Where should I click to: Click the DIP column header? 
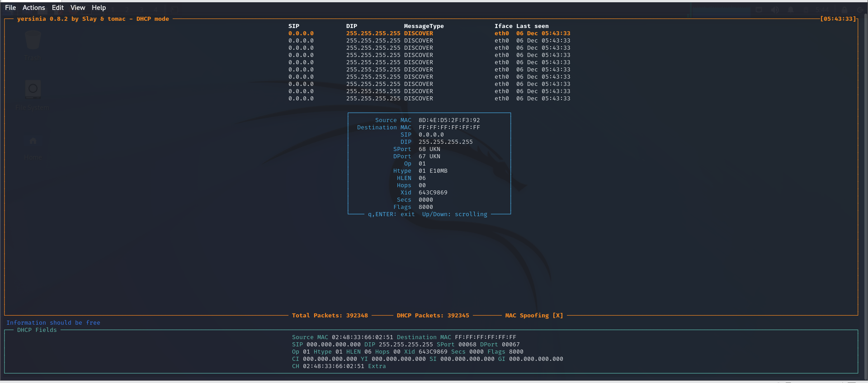(x=352, y=26)
